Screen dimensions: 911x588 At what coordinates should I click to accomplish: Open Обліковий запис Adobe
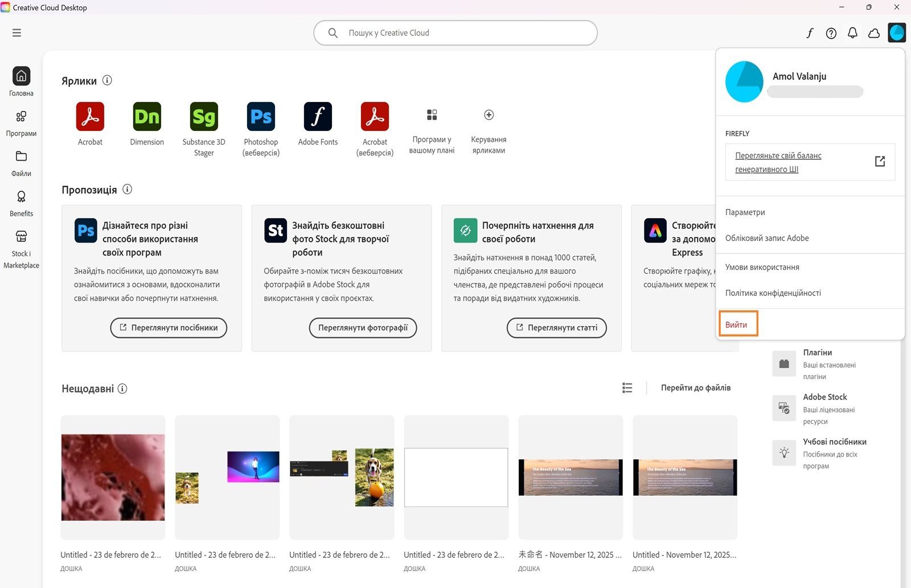(767, 238)
